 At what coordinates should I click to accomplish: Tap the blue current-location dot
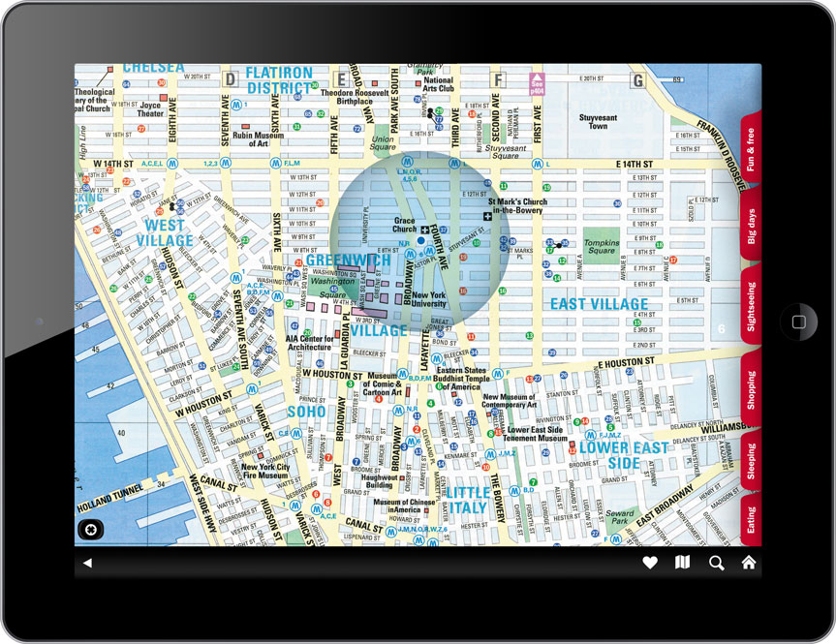tap(420, 240)
